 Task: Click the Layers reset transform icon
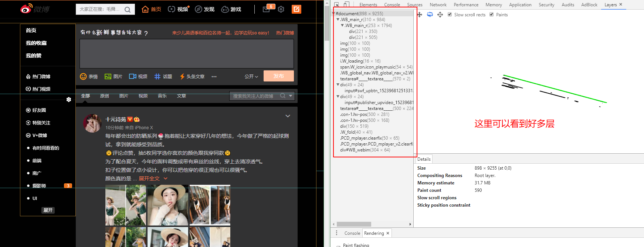point(440,14)
